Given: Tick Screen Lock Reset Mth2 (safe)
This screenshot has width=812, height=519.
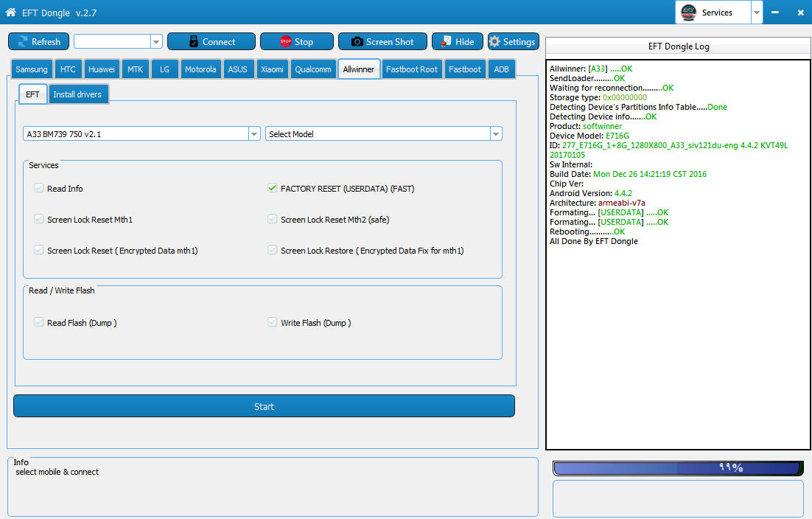Looking at the screenshot, I should pyautogui.click(x=273, y=219).
